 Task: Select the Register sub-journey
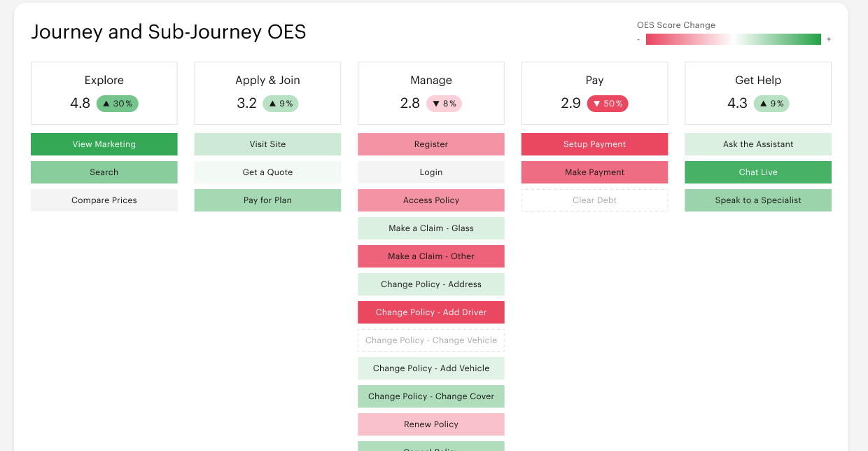point(431,144)
